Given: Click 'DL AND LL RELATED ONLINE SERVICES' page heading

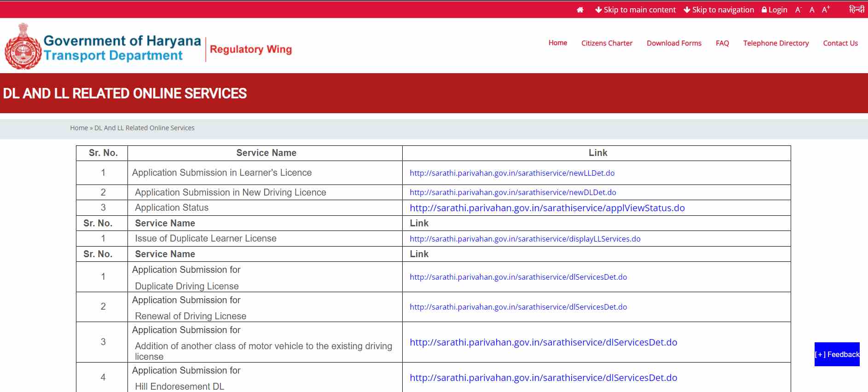Looking at the screenshot, I should [125, 93].
